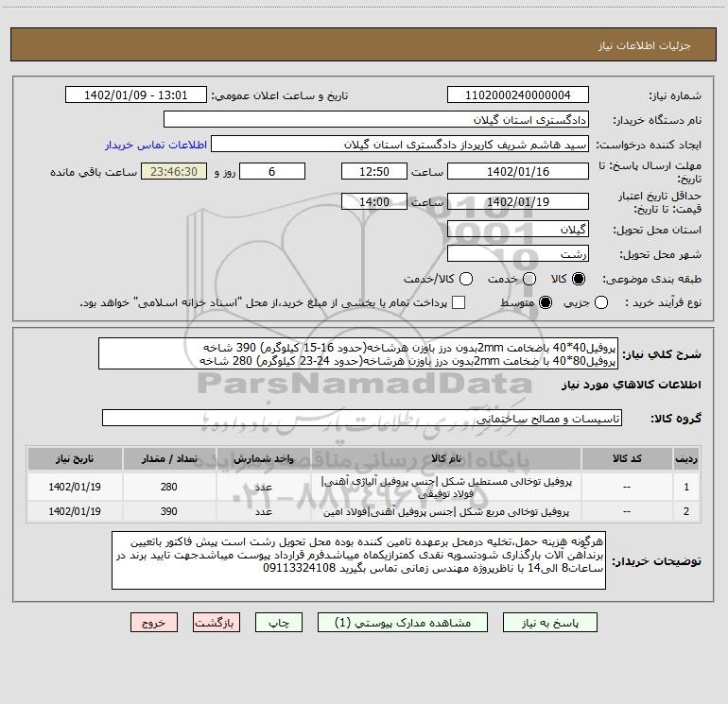Click the عدد unit cell in row 1
The width and height of the screenshot is (728, 704).
pyautogui.click(x=263, y=487)
